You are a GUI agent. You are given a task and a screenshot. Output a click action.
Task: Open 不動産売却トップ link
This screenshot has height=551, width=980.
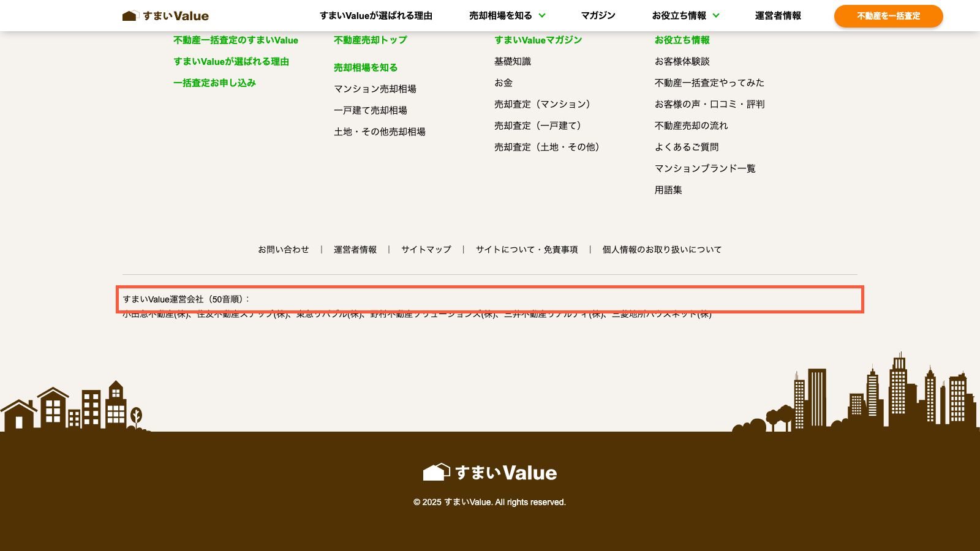point(370,40)
